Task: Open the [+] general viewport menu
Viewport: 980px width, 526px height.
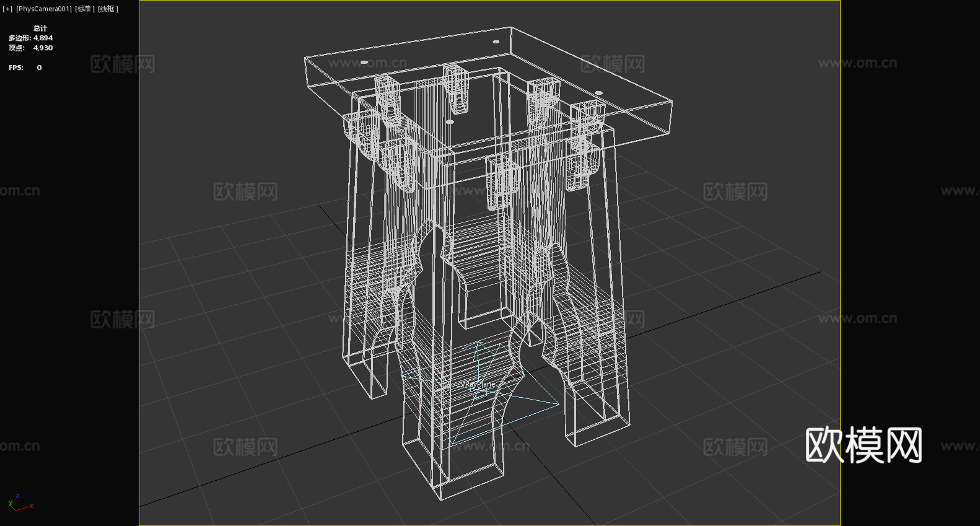Action: (x=7, y=9)
